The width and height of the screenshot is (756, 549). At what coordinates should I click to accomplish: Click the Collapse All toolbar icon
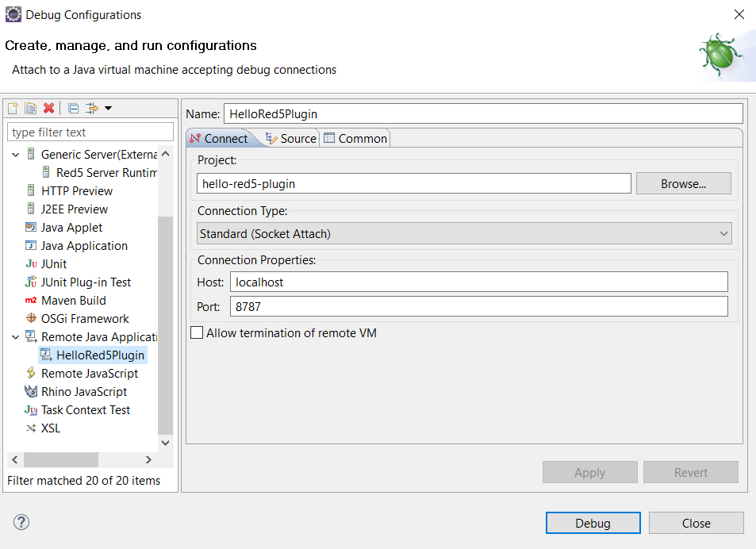(73, 108)
